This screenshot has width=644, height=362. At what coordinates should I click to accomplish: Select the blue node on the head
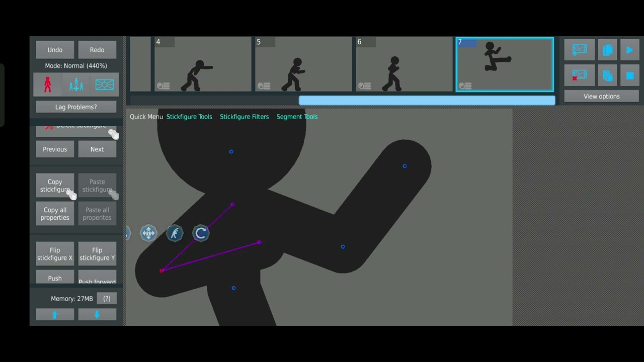coord(231,151)
